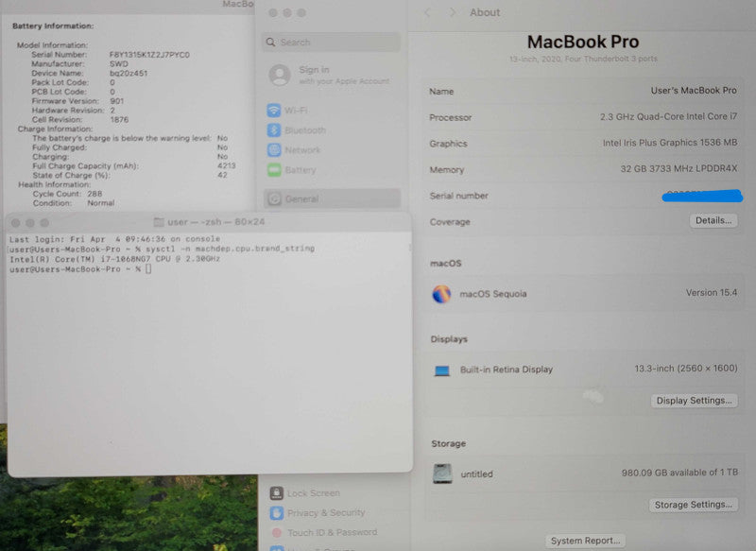Screen dimensions: 756x551
Task: Click battery serial number F8Y1315K1Z2J7PYC0
Action: tap(149, 55)
